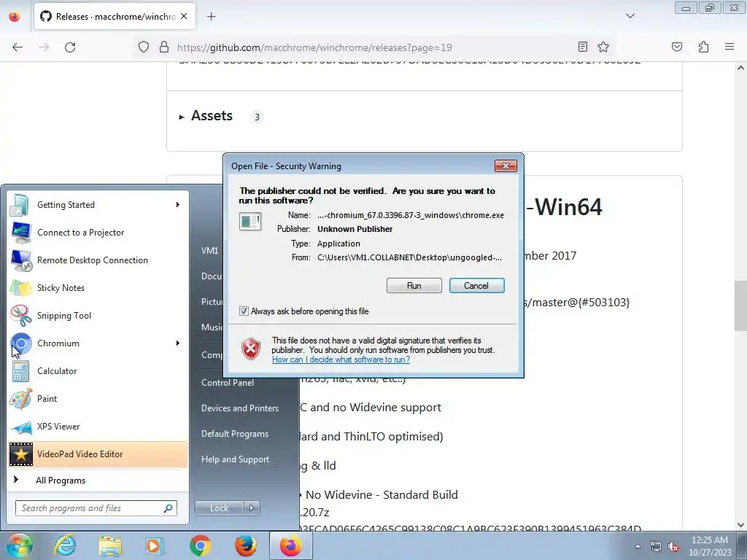Click the page scrollbar up arrow
This screenshot has width=747, height=560.
pos(740,68)
